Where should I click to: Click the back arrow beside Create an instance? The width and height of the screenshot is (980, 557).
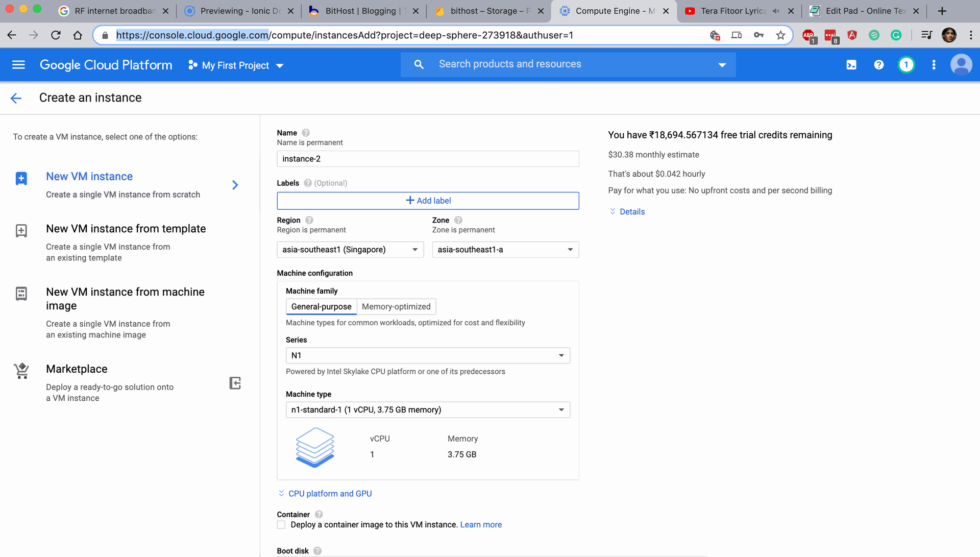[x=16, y=98]
